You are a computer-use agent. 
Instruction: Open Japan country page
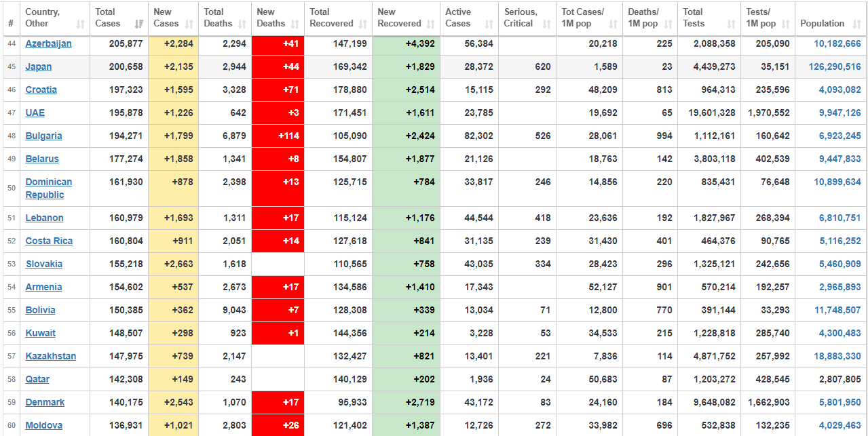tap(39, 66)
